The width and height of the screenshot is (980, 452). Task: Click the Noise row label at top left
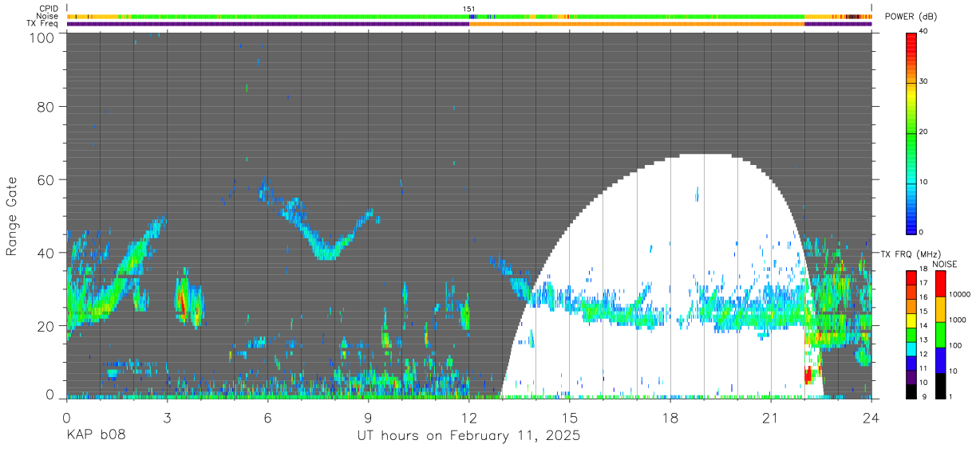(49, 16)
